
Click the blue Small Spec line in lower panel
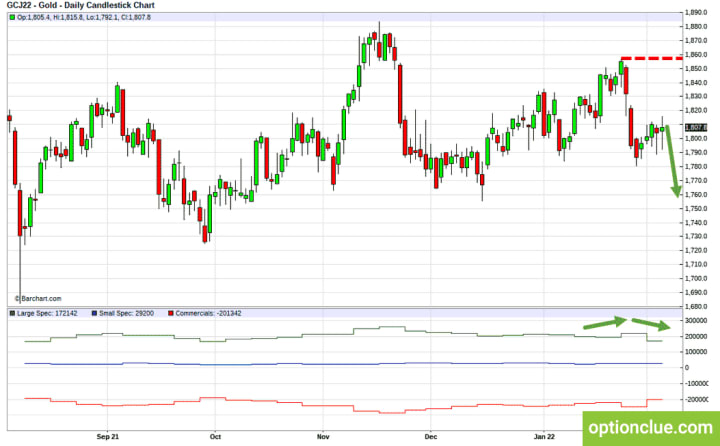(343, 363)
